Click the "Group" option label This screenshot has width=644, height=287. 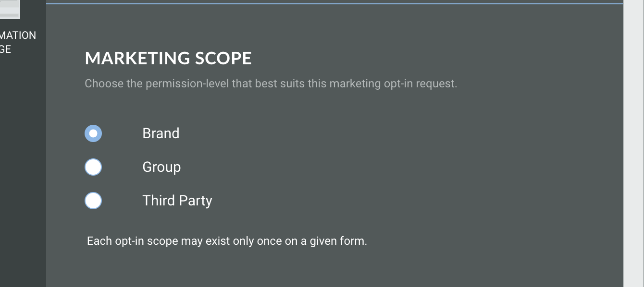(161, 167)
